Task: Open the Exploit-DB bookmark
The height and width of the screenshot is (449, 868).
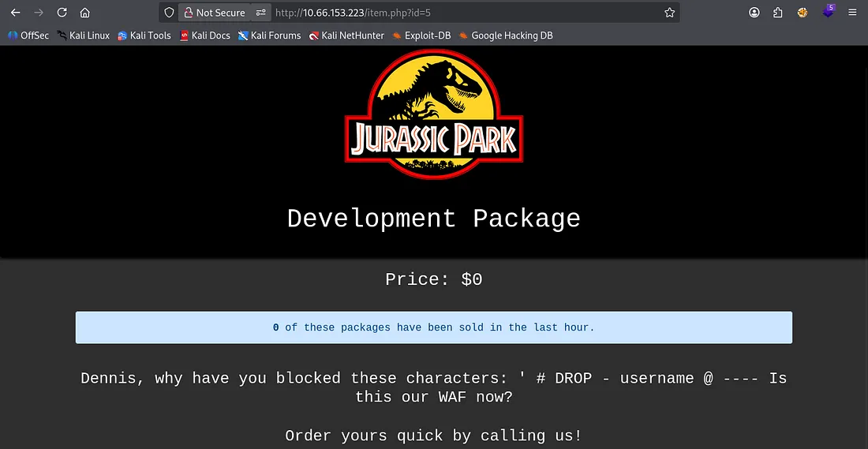Action: coord(421,36)
